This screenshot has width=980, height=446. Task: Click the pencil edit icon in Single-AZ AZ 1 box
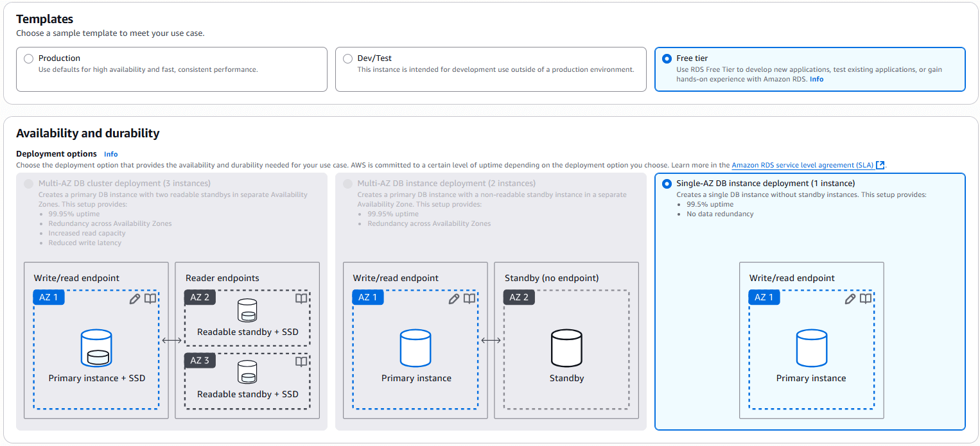[850, 298]
